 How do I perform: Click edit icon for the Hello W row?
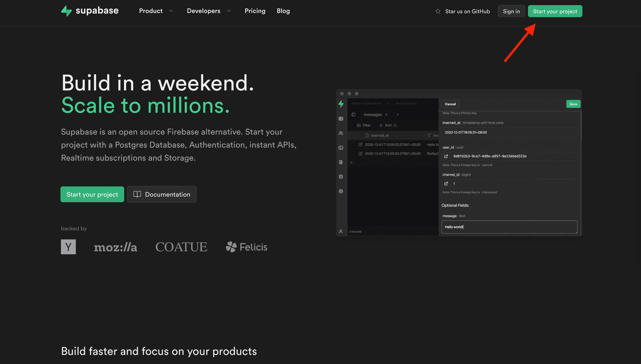point(361,145)
